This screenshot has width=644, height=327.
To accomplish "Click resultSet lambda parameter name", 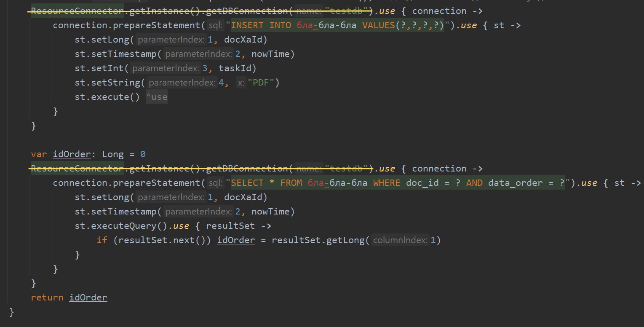I will pyautogui.click(x=230, y=226).
